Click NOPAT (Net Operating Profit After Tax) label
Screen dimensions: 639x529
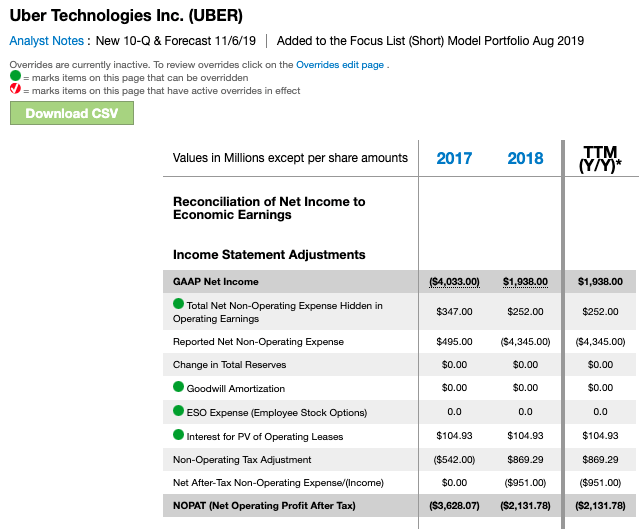264,506
